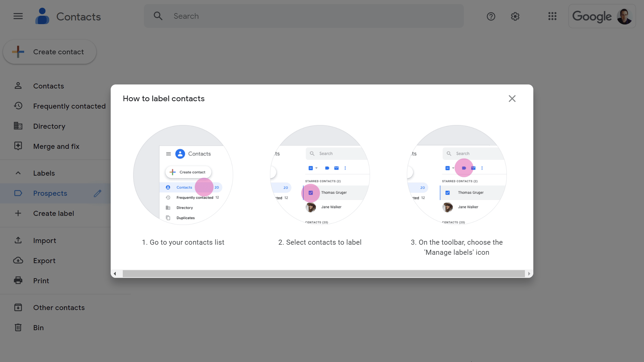Image resolution: width=644 pixels, height=362 pixels.
Task: Click the search magnifier icon
Action: [x=158, y=16]
